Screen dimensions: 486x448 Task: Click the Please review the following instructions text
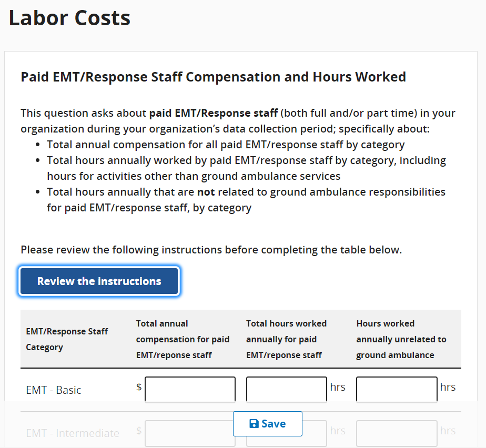pos(211,250)
